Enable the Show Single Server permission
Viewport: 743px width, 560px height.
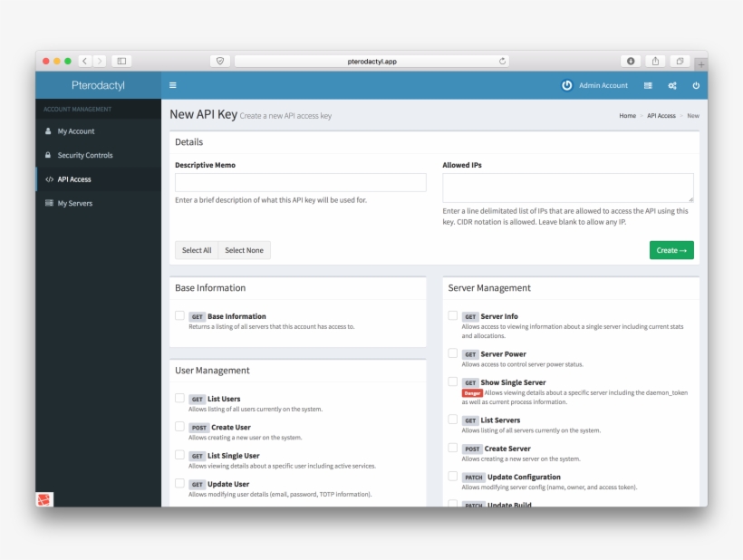(454, 381)
